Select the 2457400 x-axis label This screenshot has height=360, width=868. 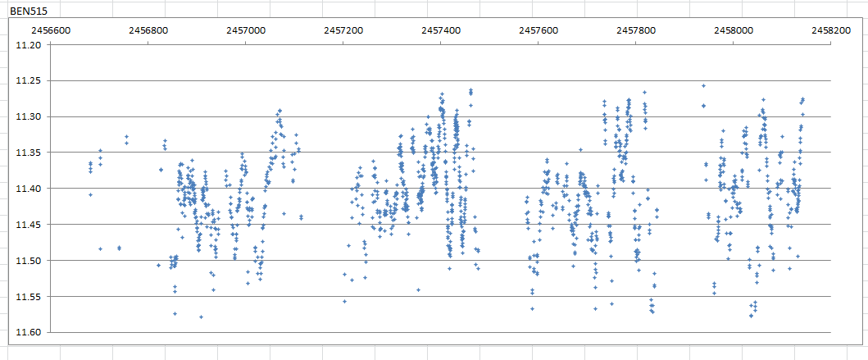pyautogui.click(x=441, y=30)
